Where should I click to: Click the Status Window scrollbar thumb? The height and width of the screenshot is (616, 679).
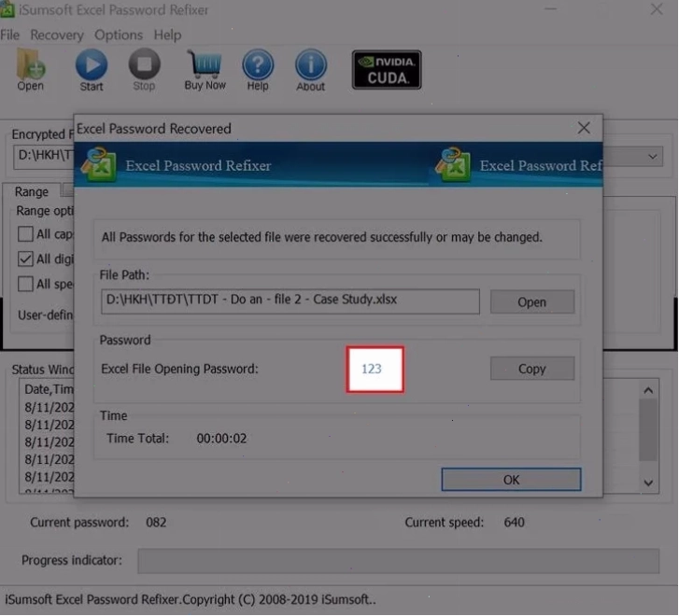648,430
